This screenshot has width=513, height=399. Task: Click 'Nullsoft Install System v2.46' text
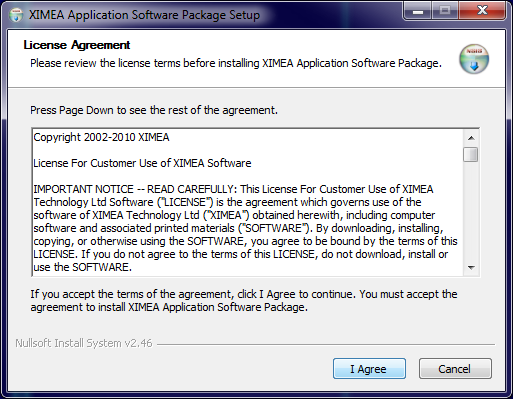pyautogui.click(x=84, y=343)
